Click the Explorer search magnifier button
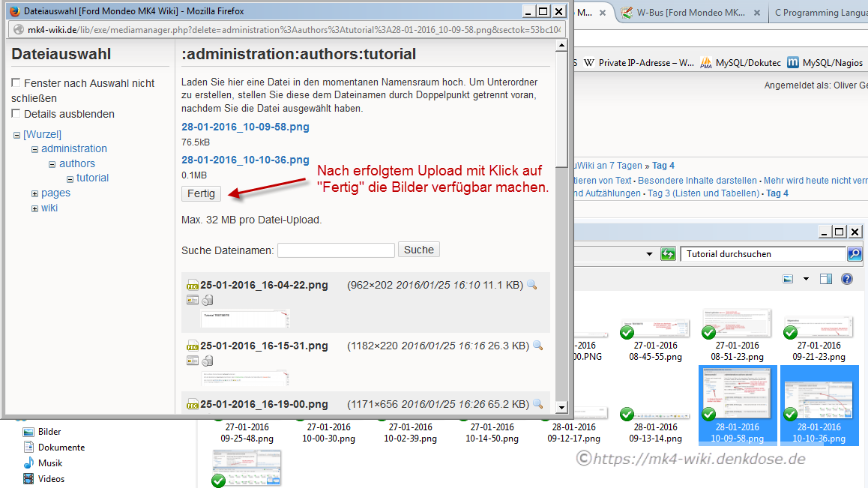 coord(854,254)
